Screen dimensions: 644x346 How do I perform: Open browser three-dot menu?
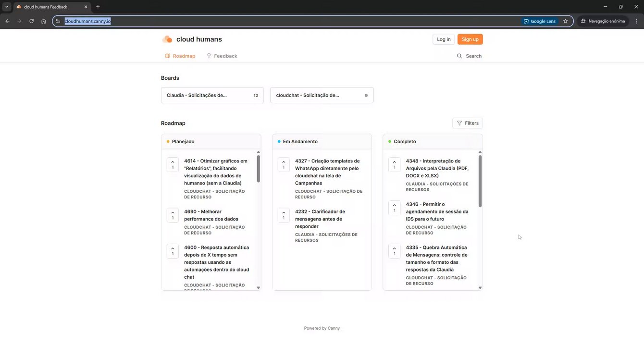click(x=637, y=21)
